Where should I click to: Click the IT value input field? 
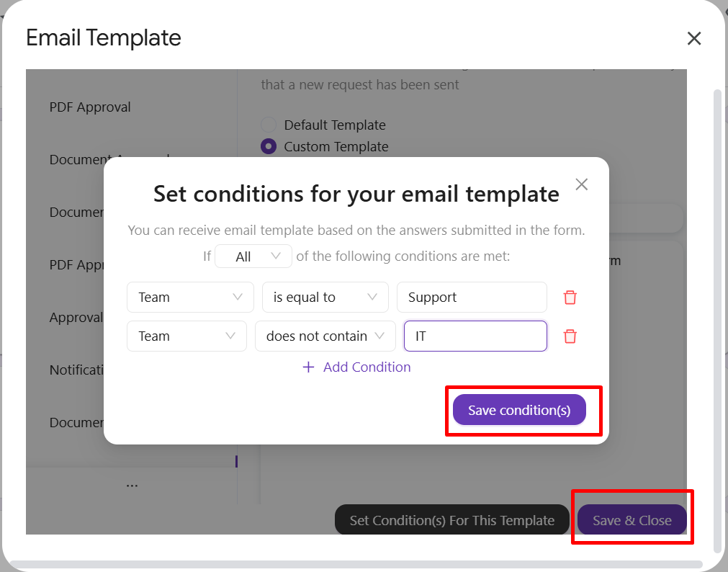click(475, 336)
